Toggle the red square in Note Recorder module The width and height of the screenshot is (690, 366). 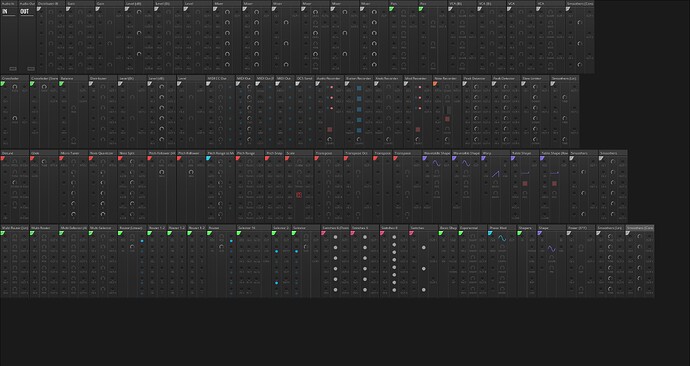(448, 119)
